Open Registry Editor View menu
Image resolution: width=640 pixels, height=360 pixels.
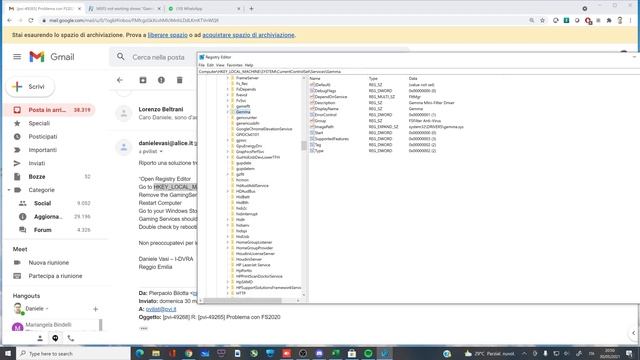tap(220, 65)
